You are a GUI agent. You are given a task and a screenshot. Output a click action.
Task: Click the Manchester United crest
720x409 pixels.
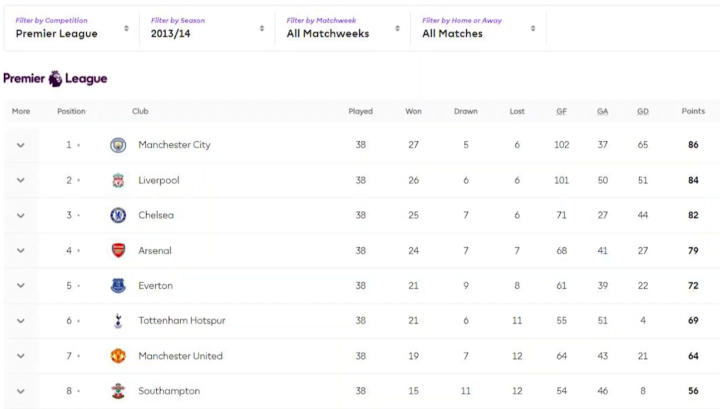pyautogui.click(x=118, y=356)
